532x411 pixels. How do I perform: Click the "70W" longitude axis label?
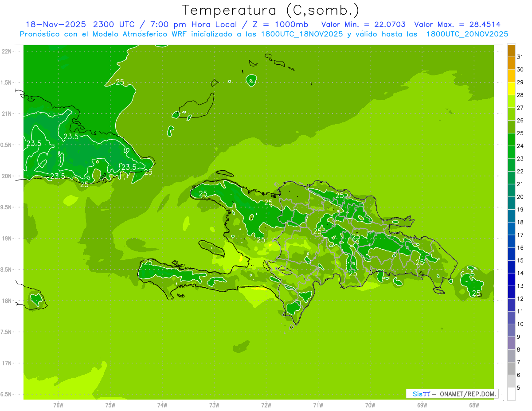point(370,405)
